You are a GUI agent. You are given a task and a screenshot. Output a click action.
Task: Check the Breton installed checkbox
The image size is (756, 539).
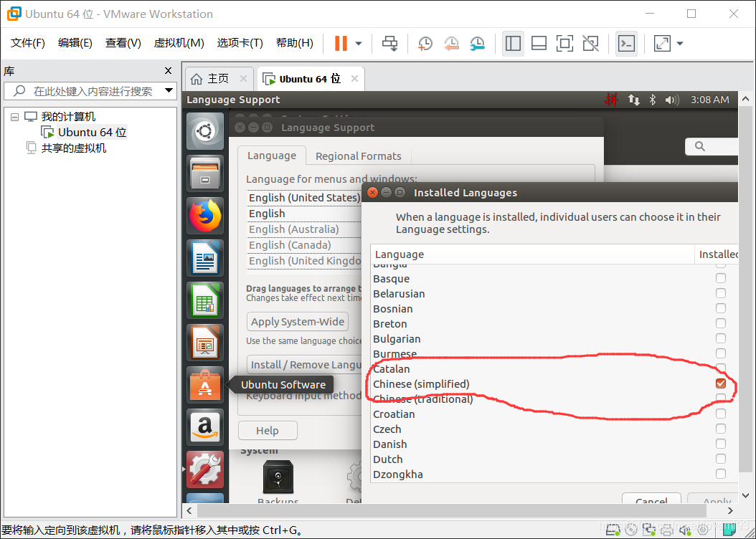tap(721, 323)
